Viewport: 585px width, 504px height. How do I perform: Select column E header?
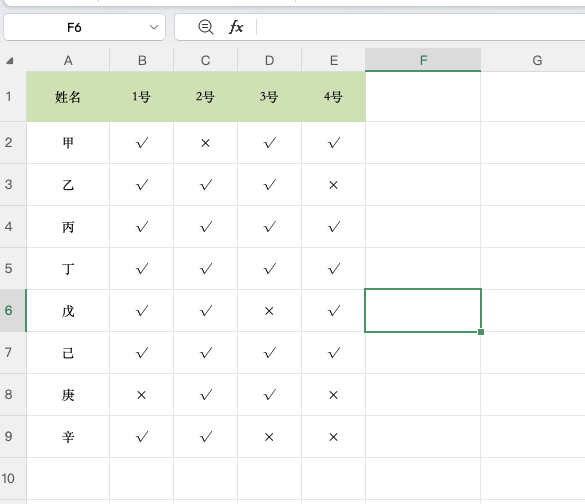point(334,60)
